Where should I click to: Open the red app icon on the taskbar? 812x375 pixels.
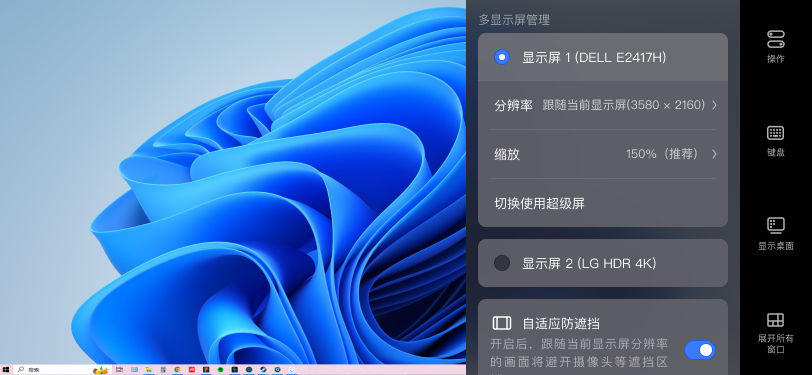192,370
